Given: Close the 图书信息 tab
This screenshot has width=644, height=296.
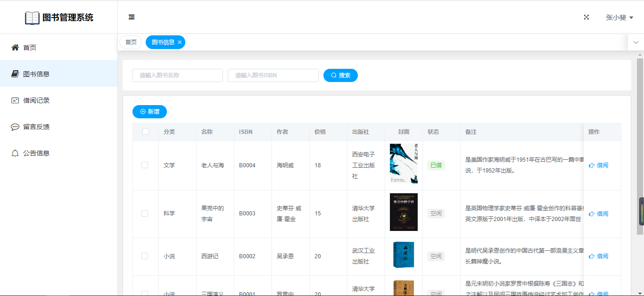Looking at the screenshot, I should [180, 42].
